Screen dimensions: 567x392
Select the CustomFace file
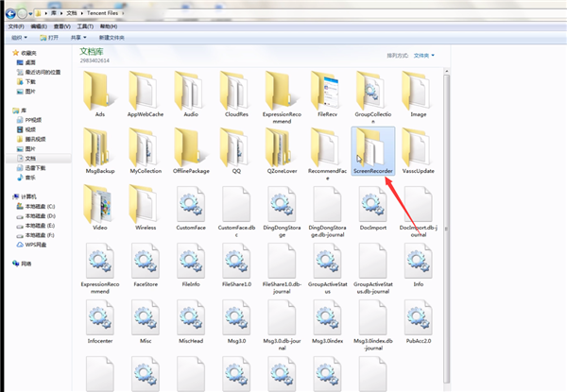(x=191, y=209)
